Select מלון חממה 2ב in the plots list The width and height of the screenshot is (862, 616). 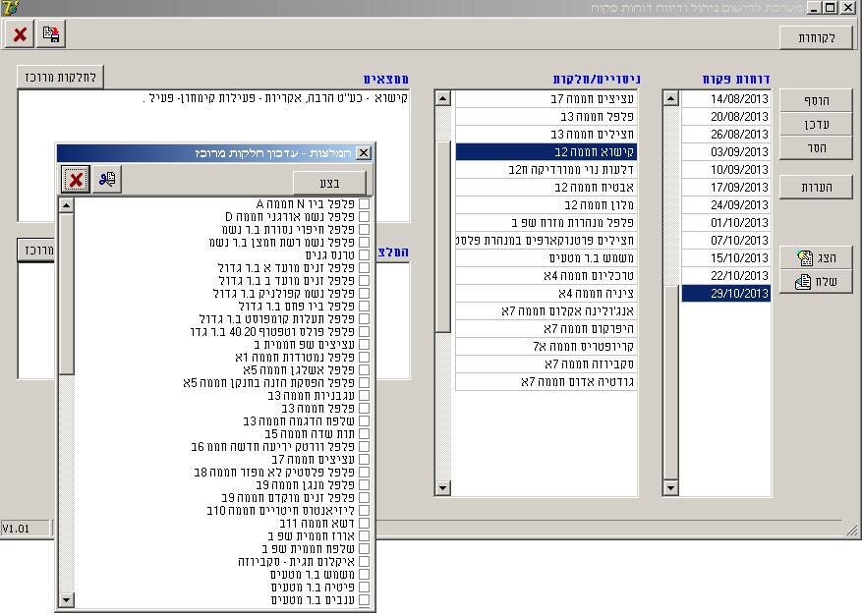546,205
